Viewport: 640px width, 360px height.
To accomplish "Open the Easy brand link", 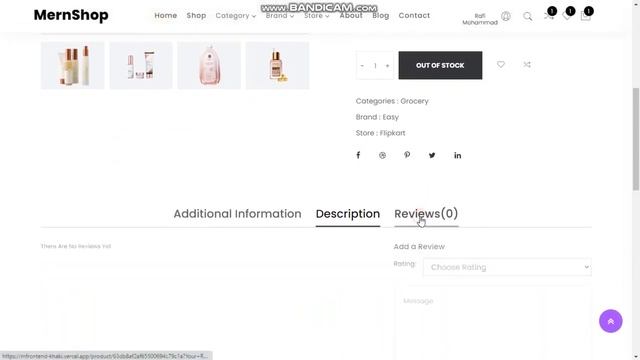I will [391, 117].
